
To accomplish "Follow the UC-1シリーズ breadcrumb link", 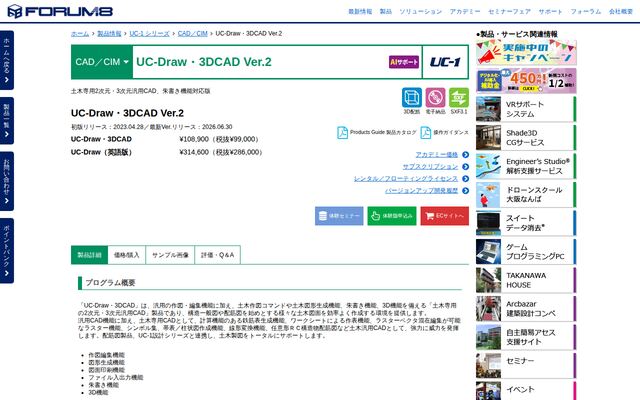I will [x=149, y=33].
